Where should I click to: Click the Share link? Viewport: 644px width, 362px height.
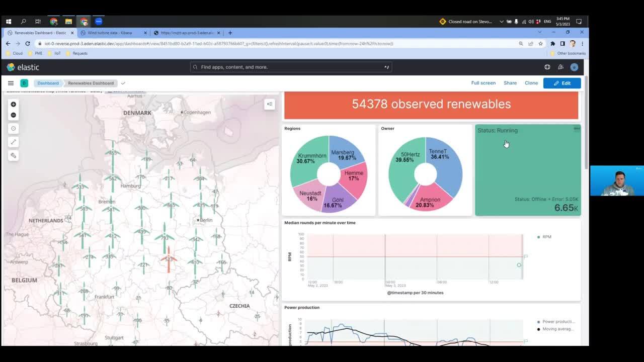point(510,83)
